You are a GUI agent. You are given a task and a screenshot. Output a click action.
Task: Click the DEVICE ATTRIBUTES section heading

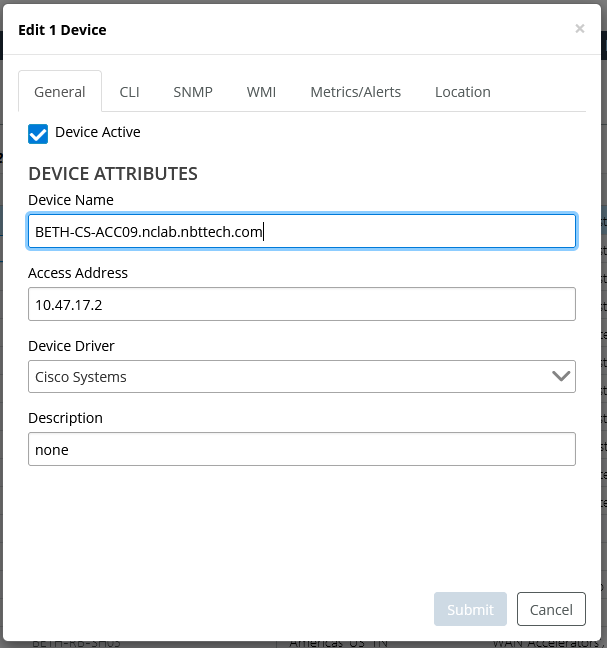pos(113,173)
